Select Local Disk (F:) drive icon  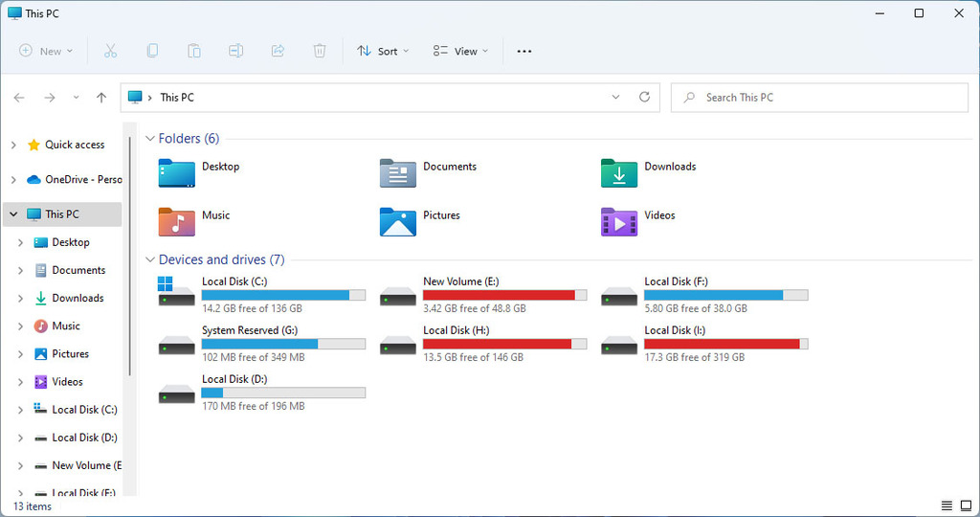pyautogui.click(x=619, y=296)
